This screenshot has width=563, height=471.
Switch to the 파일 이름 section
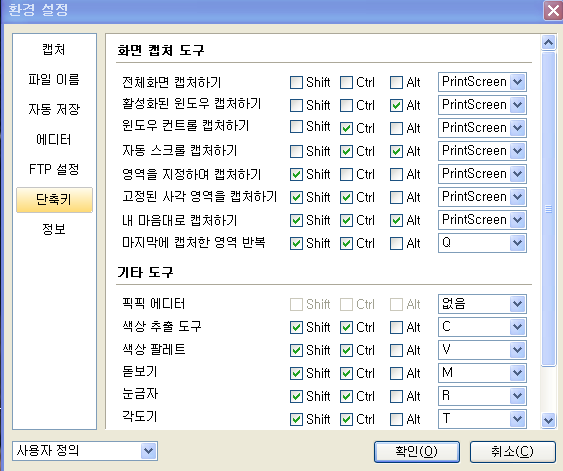(54, 79)
